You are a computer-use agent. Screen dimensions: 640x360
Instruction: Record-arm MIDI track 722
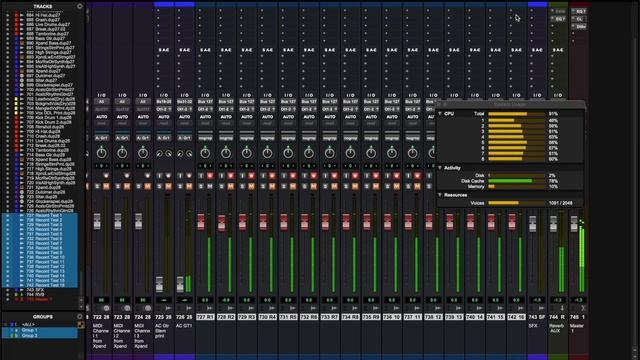(x=106, y=176)
